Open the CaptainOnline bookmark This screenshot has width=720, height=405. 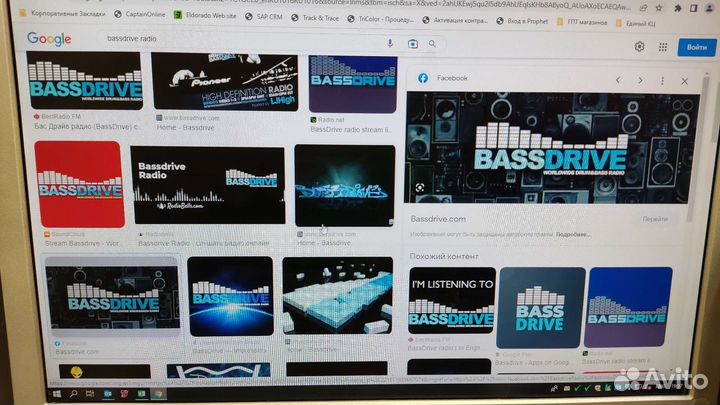click(140, 15)
